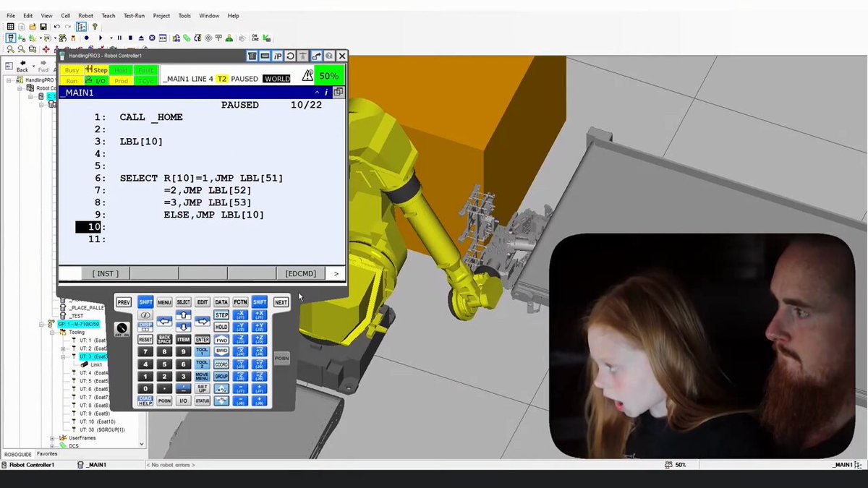The image size is (868, 488).
Task: Click the right arrow key on pendant keypad
Action: point(203,322)
